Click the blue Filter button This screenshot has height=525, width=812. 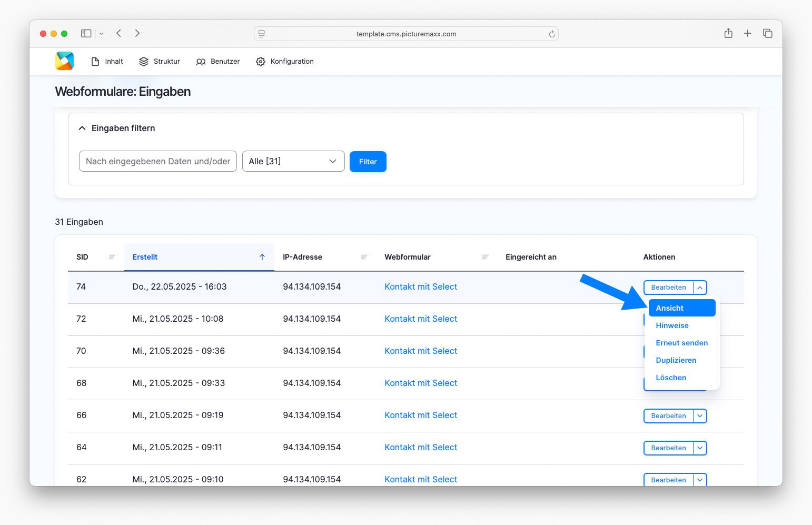click(368, 162)
